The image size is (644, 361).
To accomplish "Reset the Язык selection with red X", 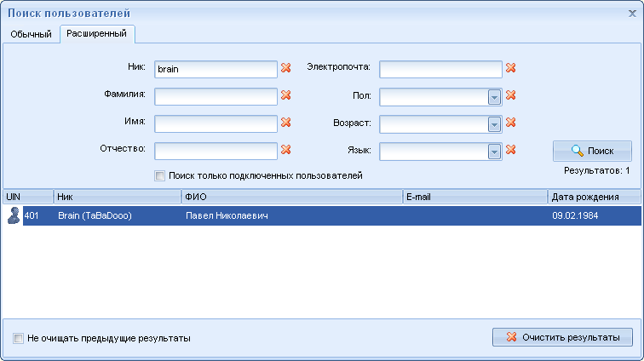I will tap(511, 151).
